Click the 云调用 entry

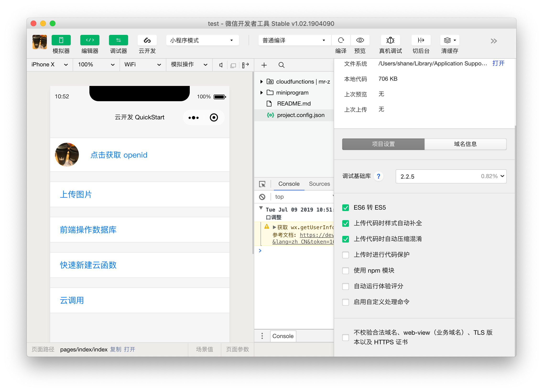pos(140,301)
